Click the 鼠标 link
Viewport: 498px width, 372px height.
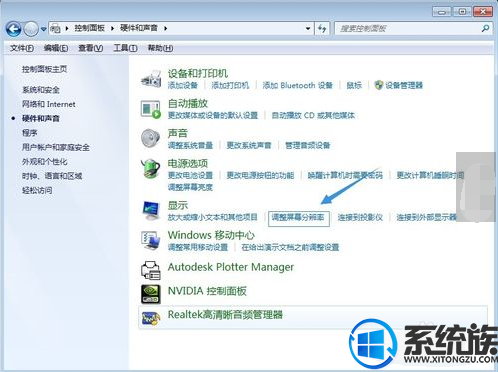(354, 85)
